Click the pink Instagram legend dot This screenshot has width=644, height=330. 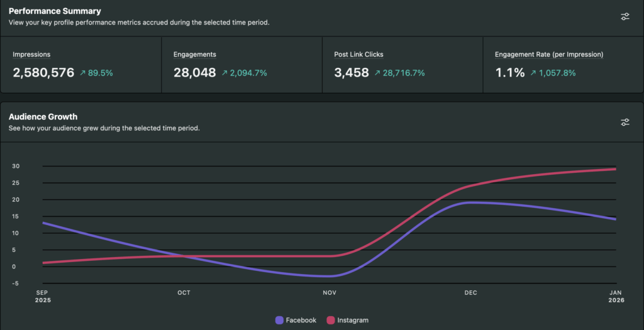click(x=330, y=320)
